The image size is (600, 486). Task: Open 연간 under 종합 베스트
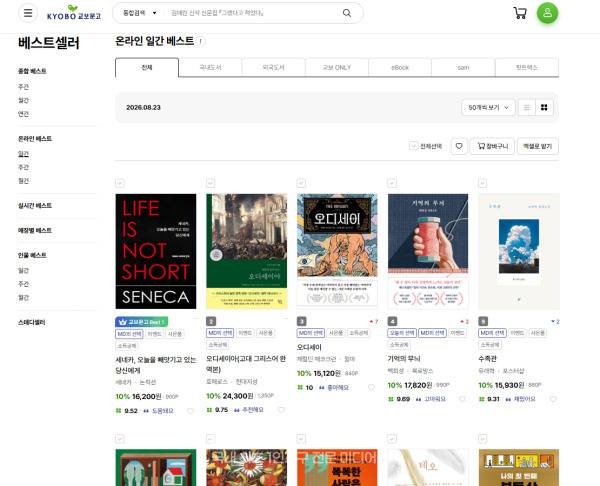[23, 114]
